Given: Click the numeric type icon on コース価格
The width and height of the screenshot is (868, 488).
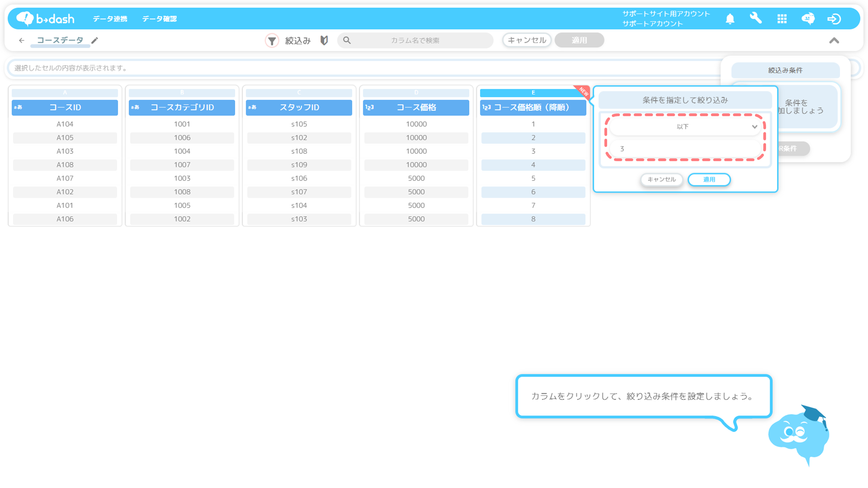Looking at the screenshot, I should tap(370, 107).
